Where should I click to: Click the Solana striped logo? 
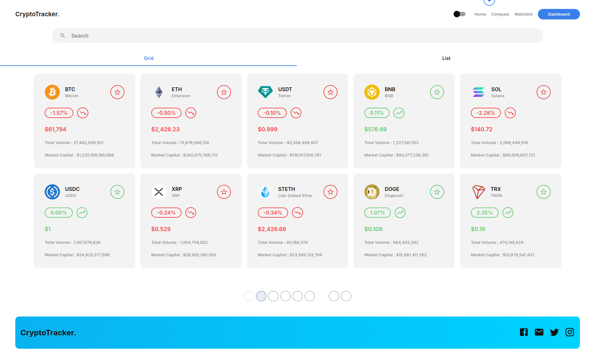click(479, 92)
